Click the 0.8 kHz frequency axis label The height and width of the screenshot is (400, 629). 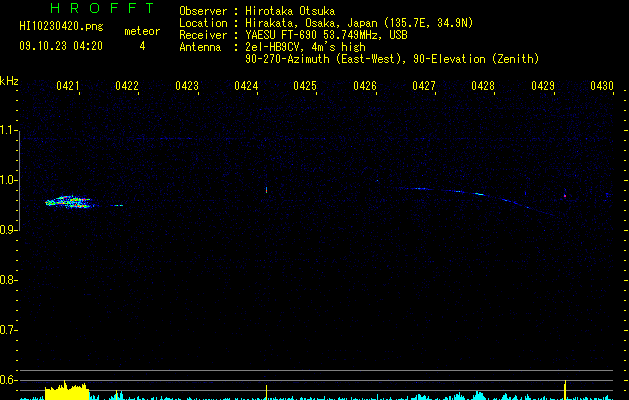click(x=8, y=280)
